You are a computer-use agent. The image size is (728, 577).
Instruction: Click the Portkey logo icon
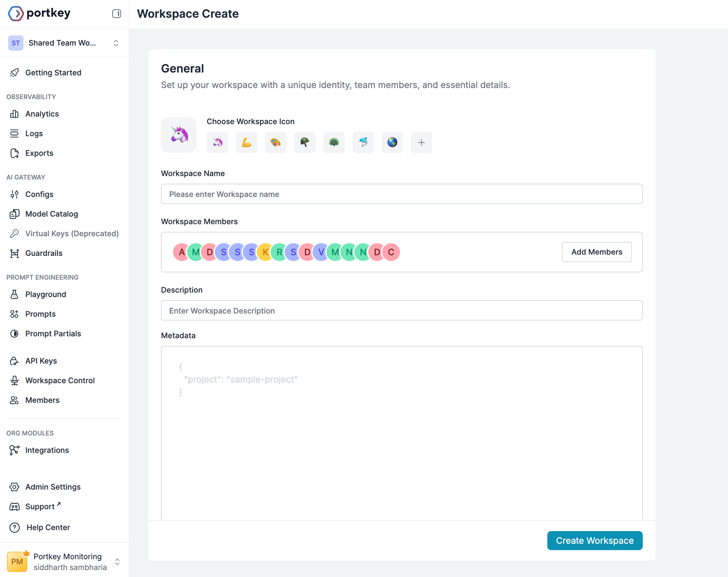tap(16, 14)
